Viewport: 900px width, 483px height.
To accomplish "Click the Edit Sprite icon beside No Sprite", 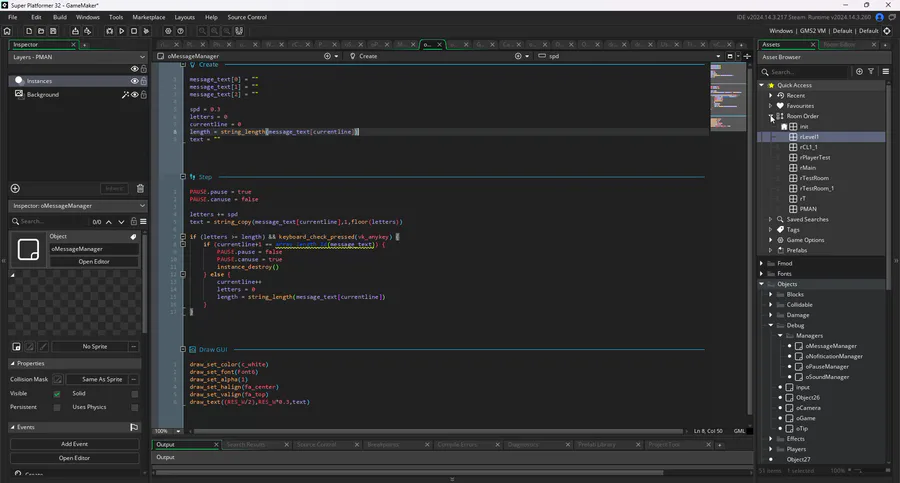I will 30,346.
